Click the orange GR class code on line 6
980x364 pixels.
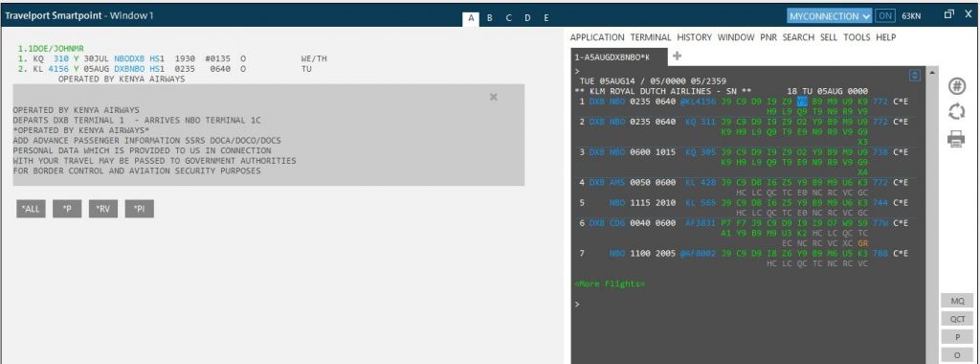coord(863,243)
